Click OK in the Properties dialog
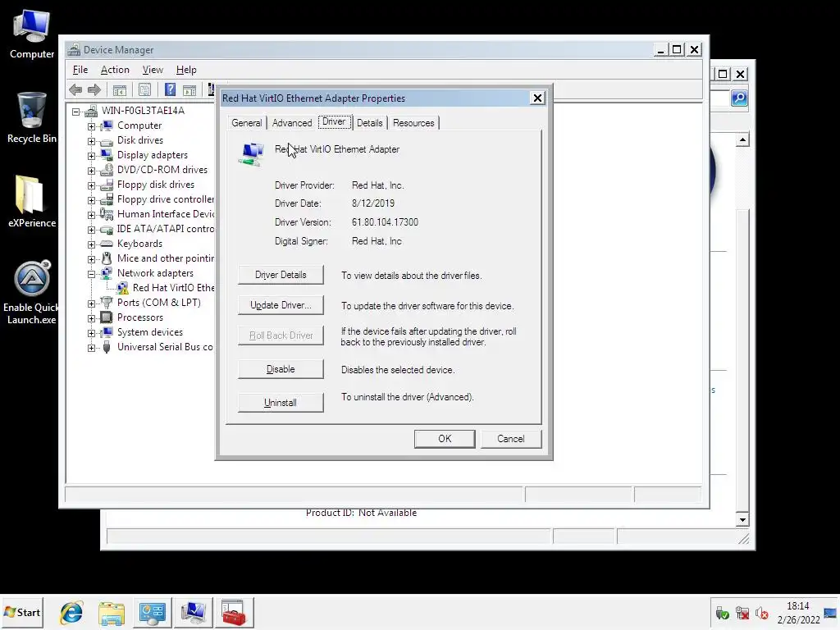The height and width of the screenshot is (630, 840). (x=445, y=439)
